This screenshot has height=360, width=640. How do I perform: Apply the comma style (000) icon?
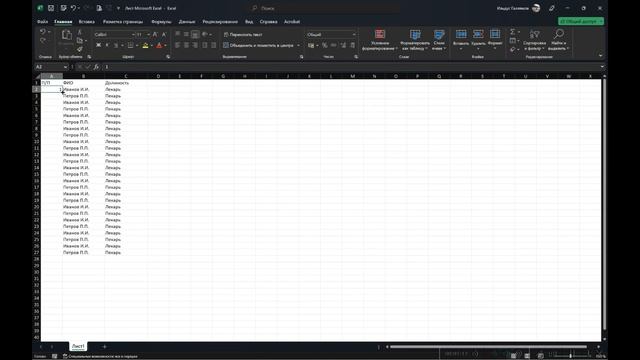pos(334,45)
